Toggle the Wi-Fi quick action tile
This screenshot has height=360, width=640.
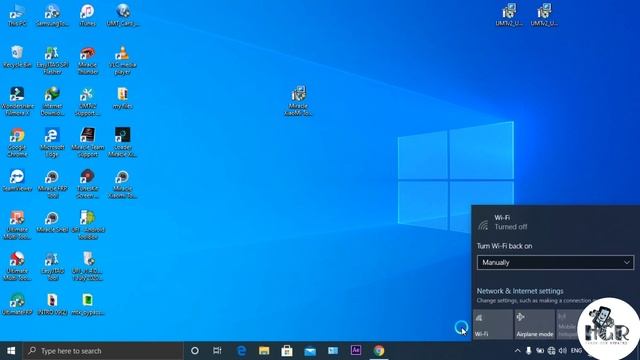(x=493, y=324)
